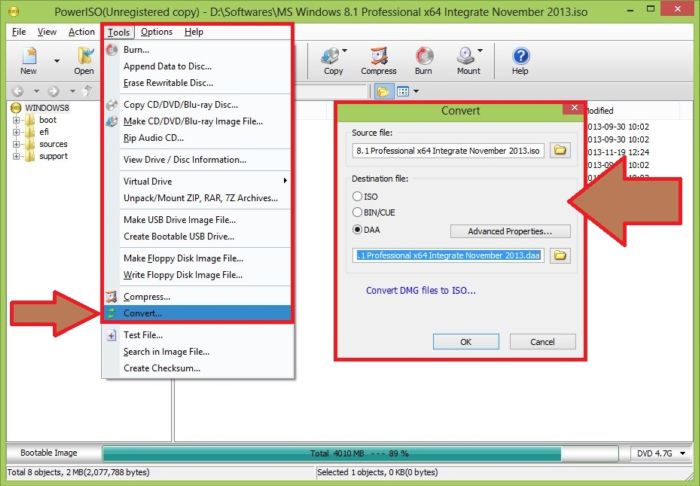Open the View menu
700x486 pixels.
click(47, 32)
